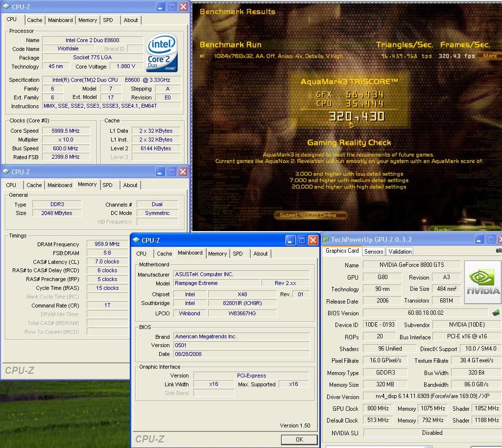
Task: Click the Device ID field 10DE - 0193
Action: pyautogui.click(x=380, y=325)
